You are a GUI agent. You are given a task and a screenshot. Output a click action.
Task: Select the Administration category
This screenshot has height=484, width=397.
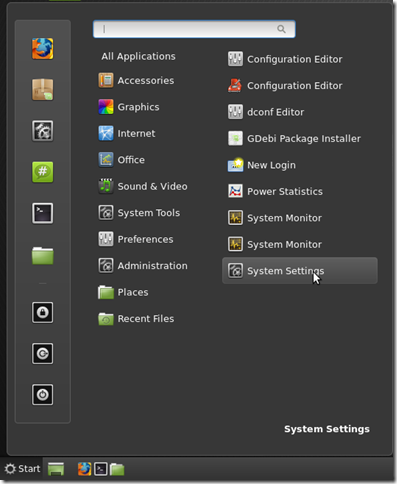point(143,266)
